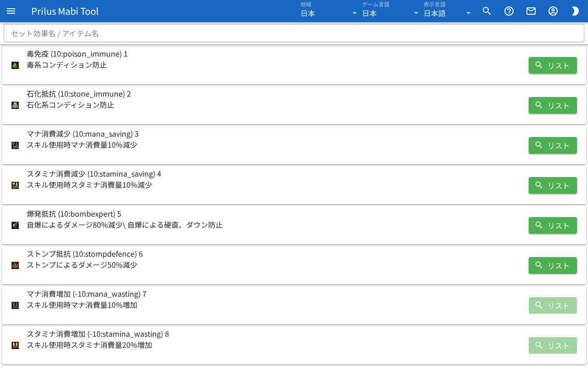Screen dimensions: 588x368
Task: Select the 爆発抵抗 list entry
Action: click(x=294, y=225)
